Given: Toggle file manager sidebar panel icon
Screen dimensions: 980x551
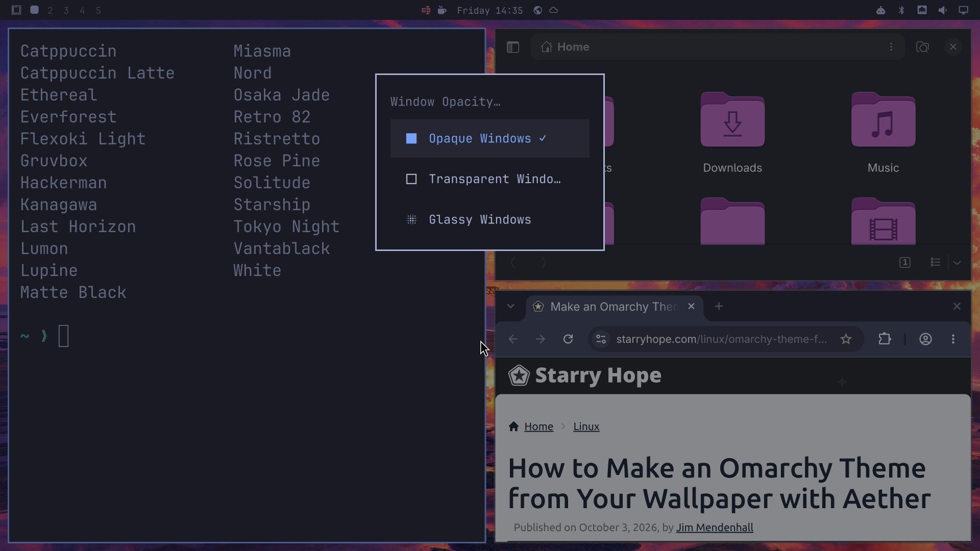Looking at the screenshot, I should point(513,47).
